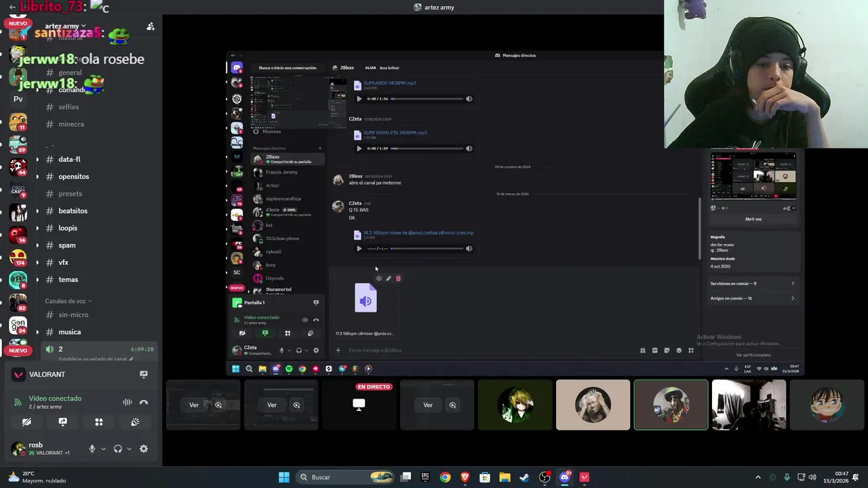Disconnect from the voice call

[x=144, y=402]
